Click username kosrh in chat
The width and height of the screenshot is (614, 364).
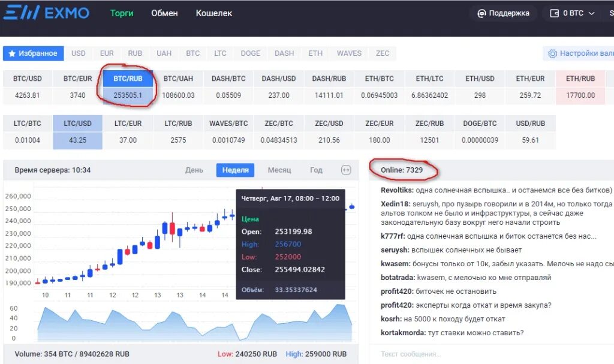[x=391, y=319]
